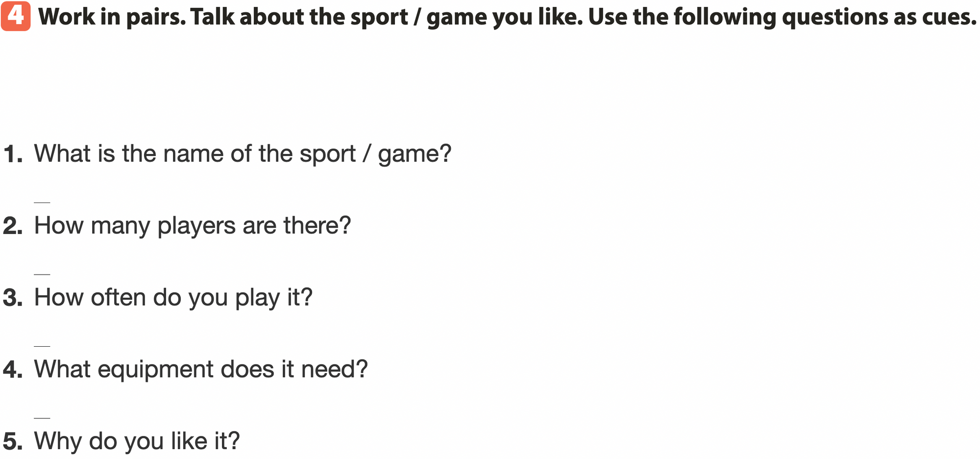Viewport: 980px width, 459px height.
Task: Click the orange number 4 exercise badge
Action: click(x=16, y=16)
